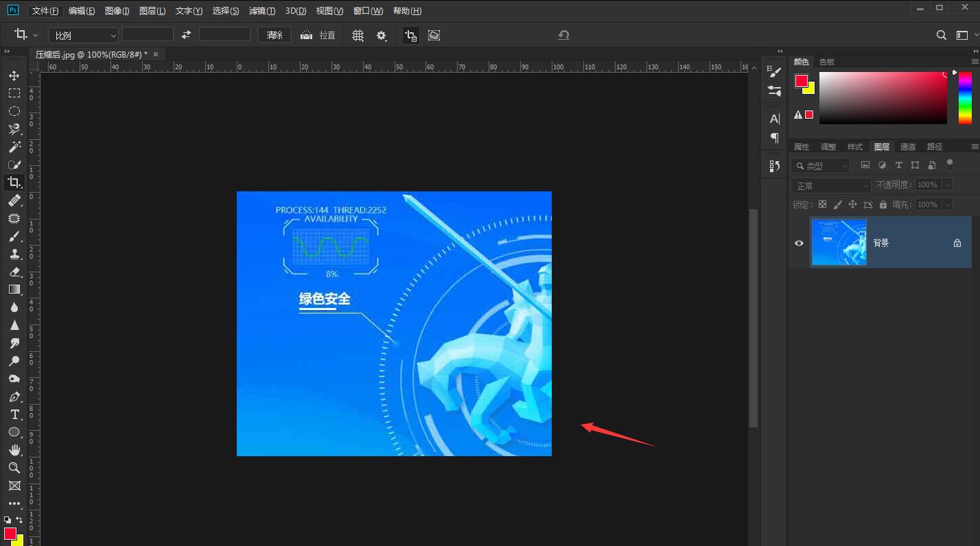Choose the Gradient tool
The width and height of the screenshot is (980, 546).
pos(14,289)
